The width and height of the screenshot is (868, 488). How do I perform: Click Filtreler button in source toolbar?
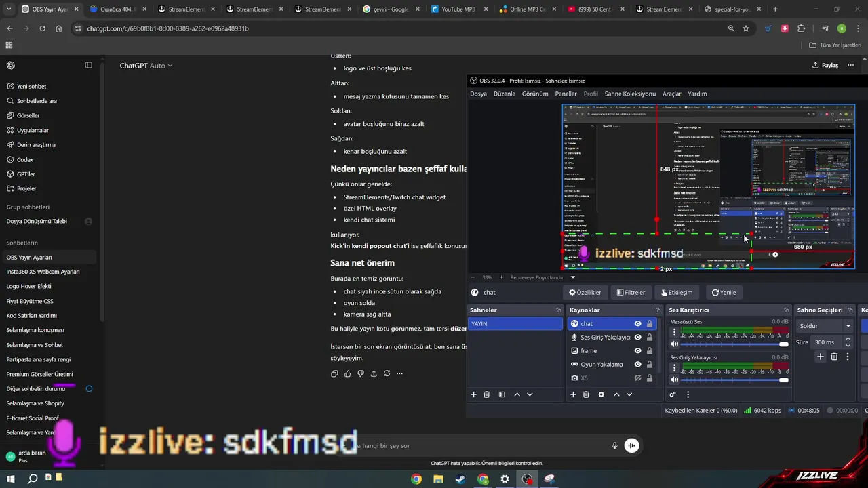[x=631, y=292]
